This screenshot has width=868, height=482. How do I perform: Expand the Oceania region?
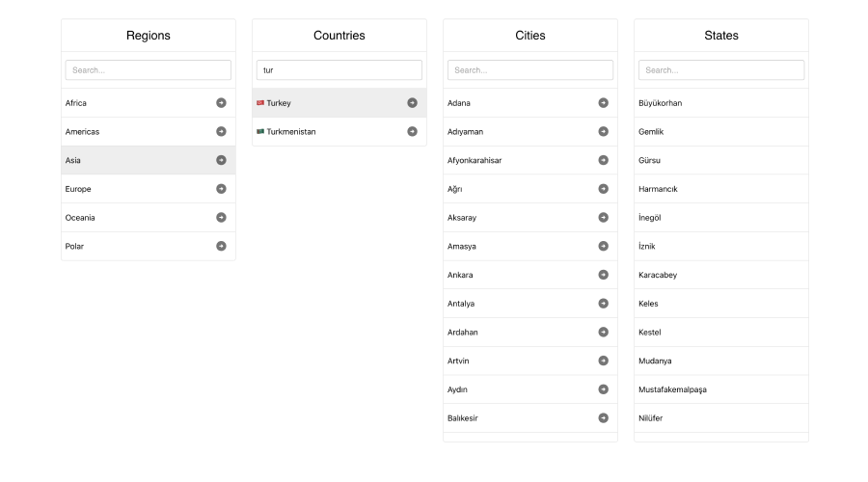tap(221, 218)
